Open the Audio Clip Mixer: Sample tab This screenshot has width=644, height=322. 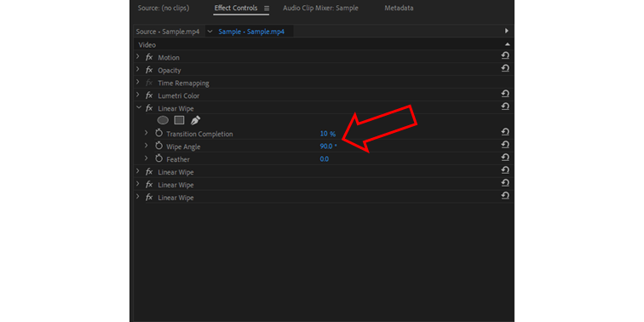320,9
